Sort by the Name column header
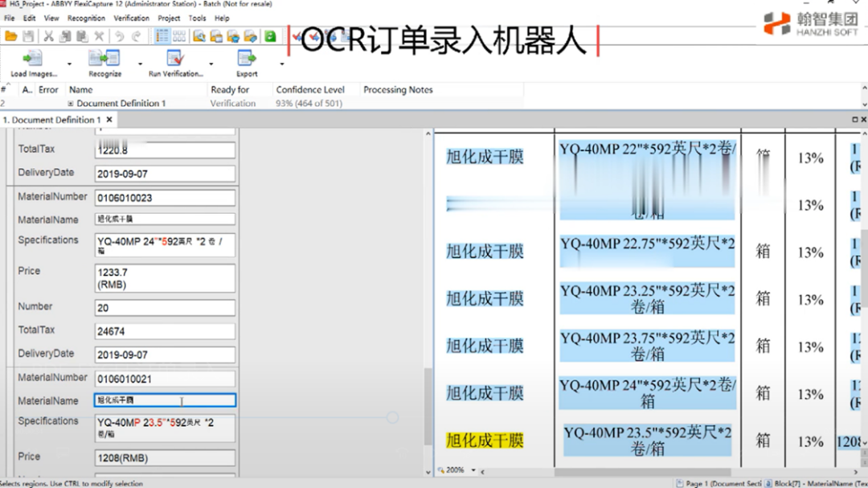The height and width of the screenshot is (488, 868). [x=81, y=90]
